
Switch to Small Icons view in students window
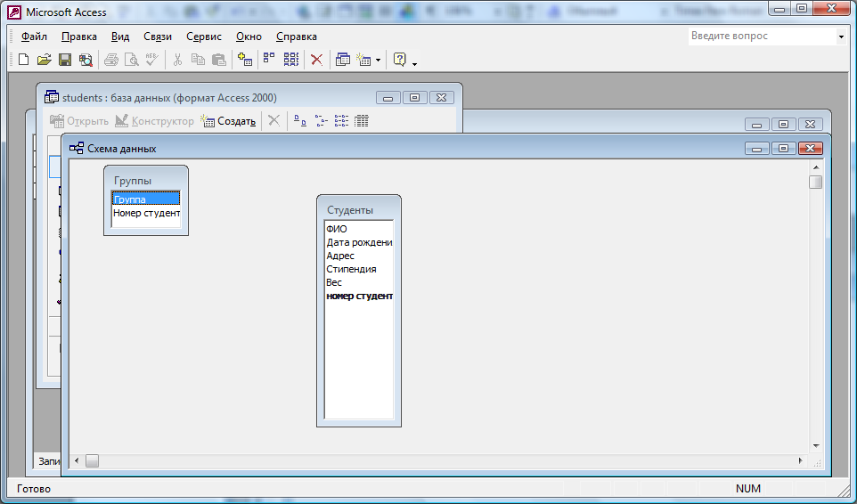(321, 121)
